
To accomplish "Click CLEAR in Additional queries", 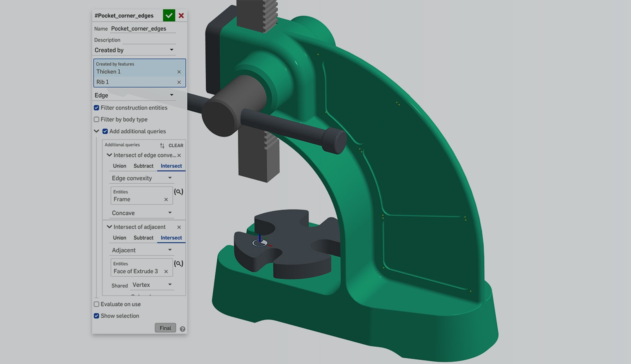I will click(x=176, y=146).
